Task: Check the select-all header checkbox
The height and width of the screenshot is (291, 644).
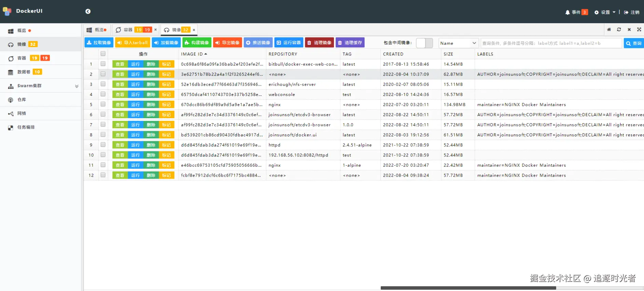Action: click(103, 54)
